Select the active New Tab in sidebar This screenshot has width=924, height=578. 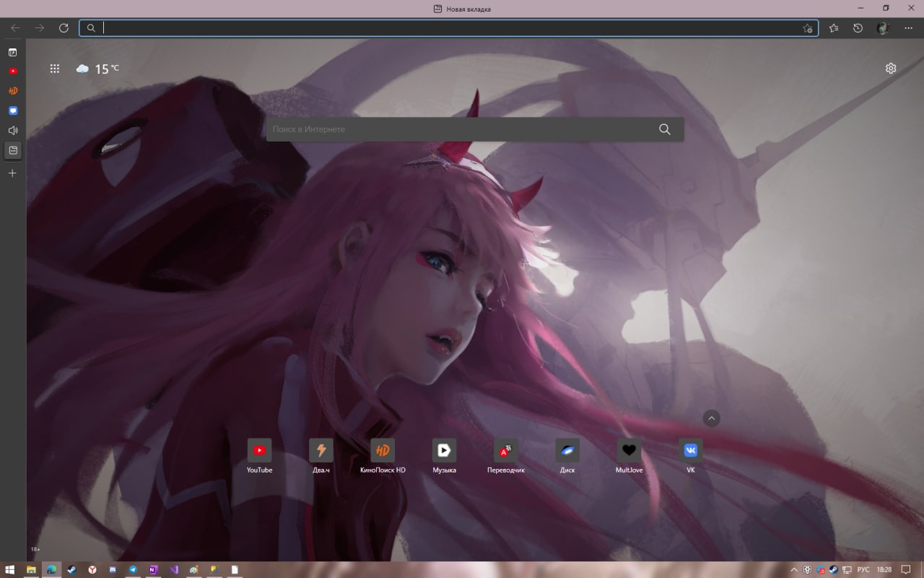click(12, 150)
